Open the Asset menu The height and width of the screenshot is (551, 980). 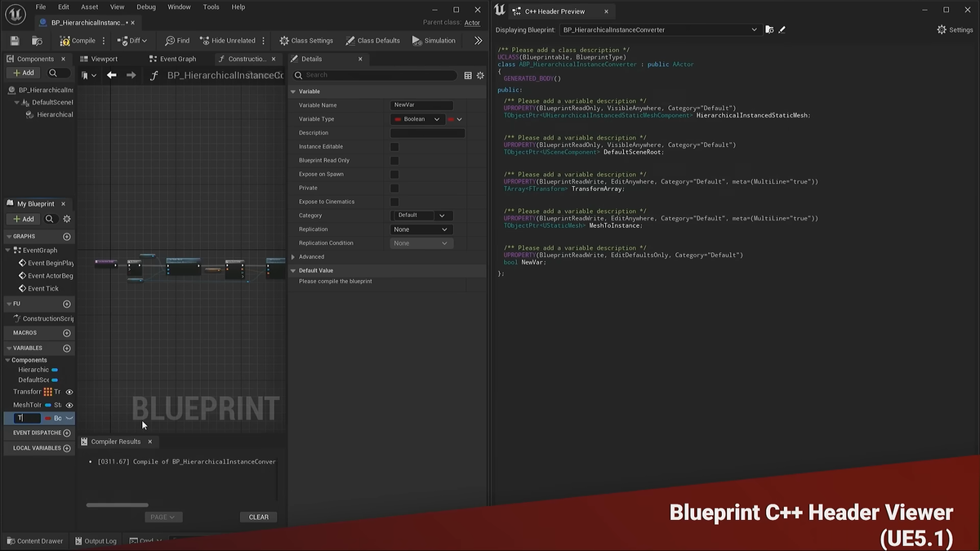coord(90,7)
